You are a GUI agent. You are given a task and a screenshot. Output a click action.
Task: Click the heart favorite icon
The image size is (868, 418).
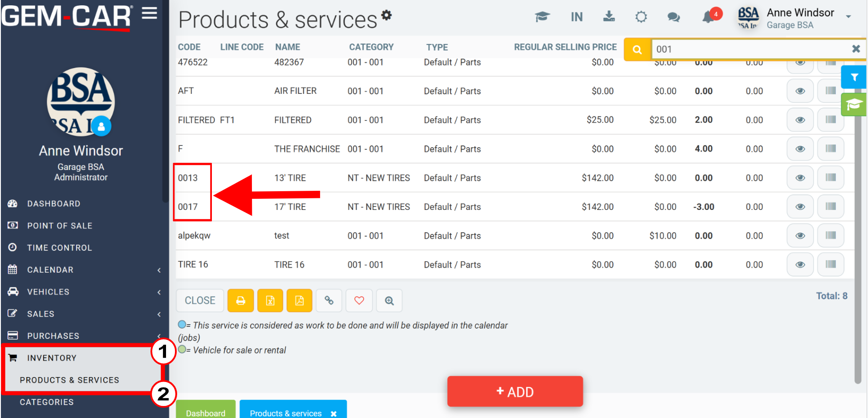point(359,301)
